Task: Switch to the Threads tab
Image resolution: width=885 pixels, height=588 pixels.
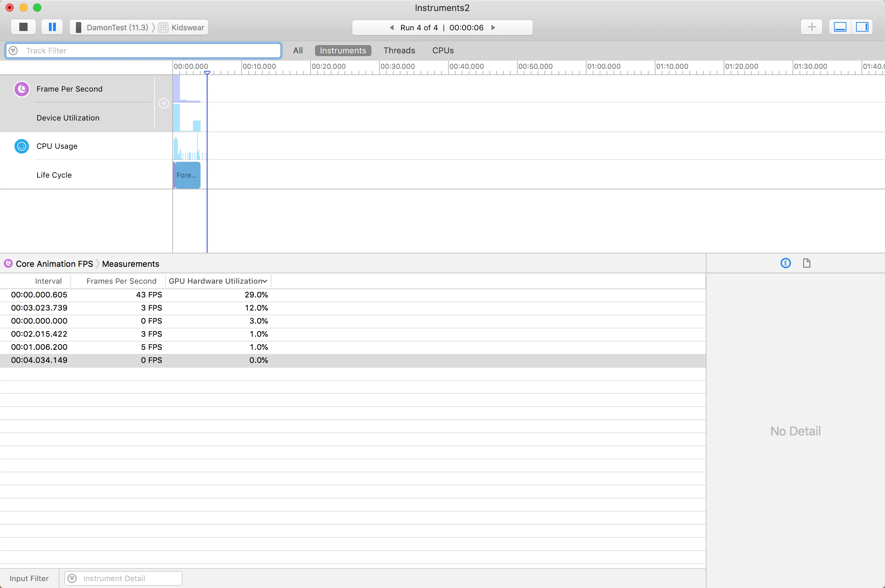Action: (399, 51)
